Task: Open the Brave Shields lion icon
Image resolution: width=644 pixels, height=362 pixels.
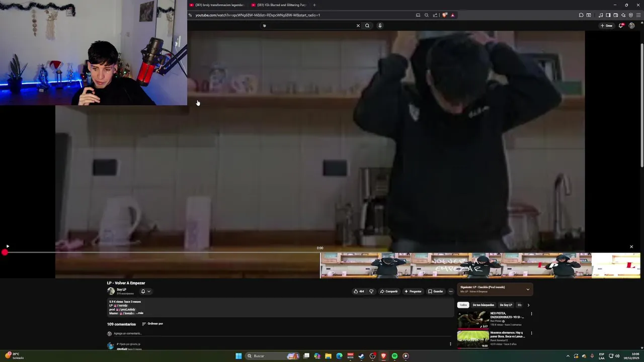Action: (x=444, y=15)
